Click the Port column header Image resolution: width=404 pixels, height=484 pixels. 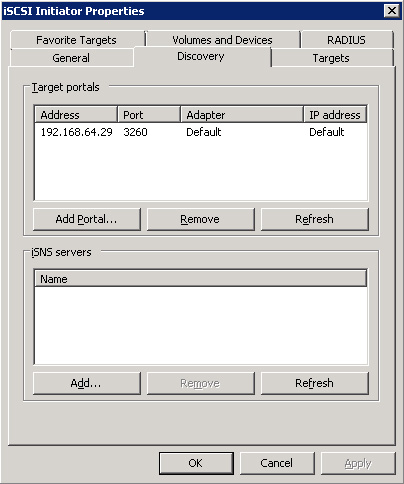point(149,115)
